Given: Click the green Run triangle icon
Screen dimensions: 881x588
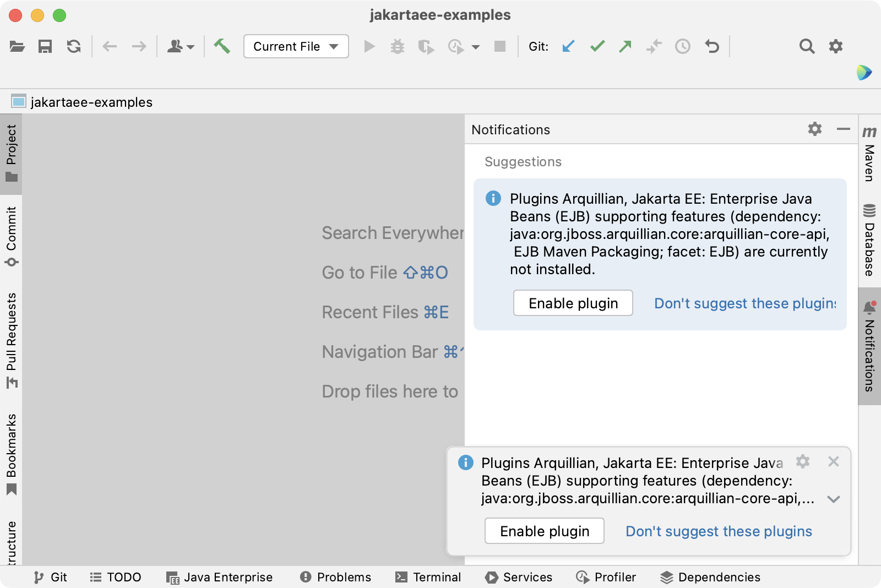Looking at the screenshot, I should pos(369,46).
